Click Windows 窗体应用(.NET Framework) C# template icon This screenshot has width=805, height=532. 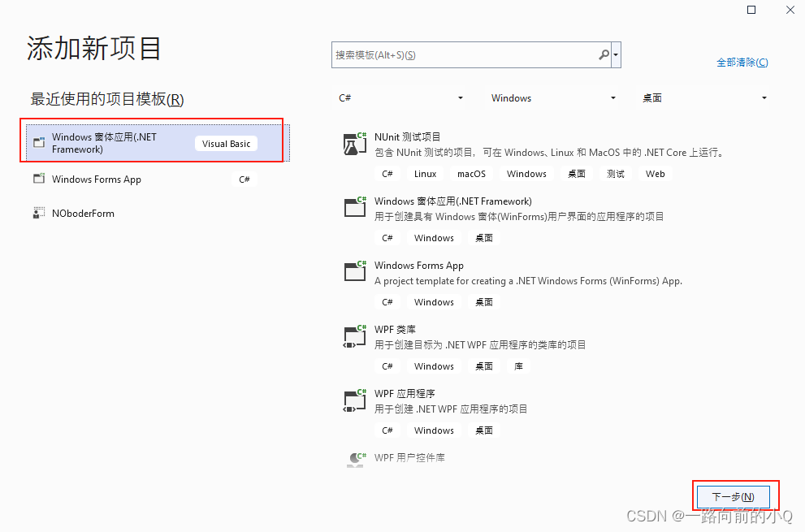point(355,207)
